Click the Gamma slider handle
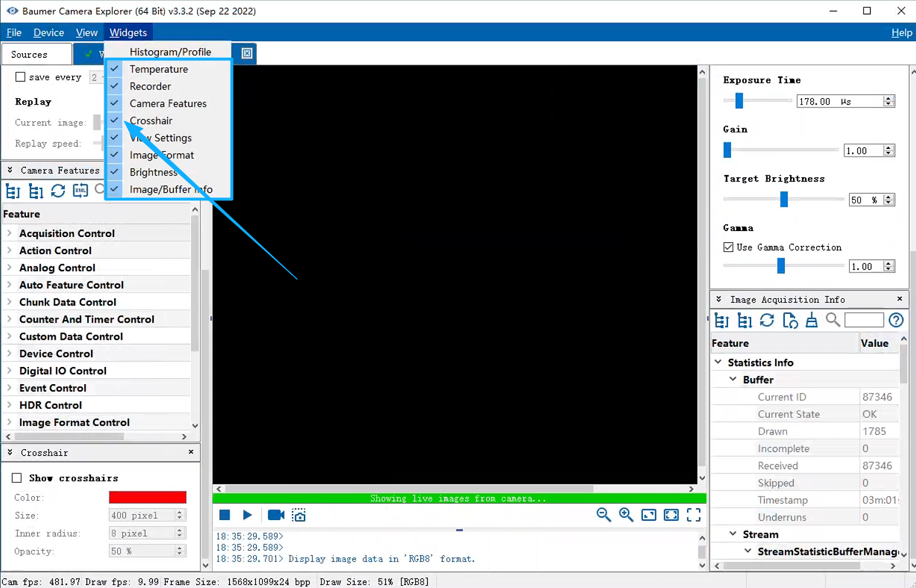916x588 pixels. point(781,266)
